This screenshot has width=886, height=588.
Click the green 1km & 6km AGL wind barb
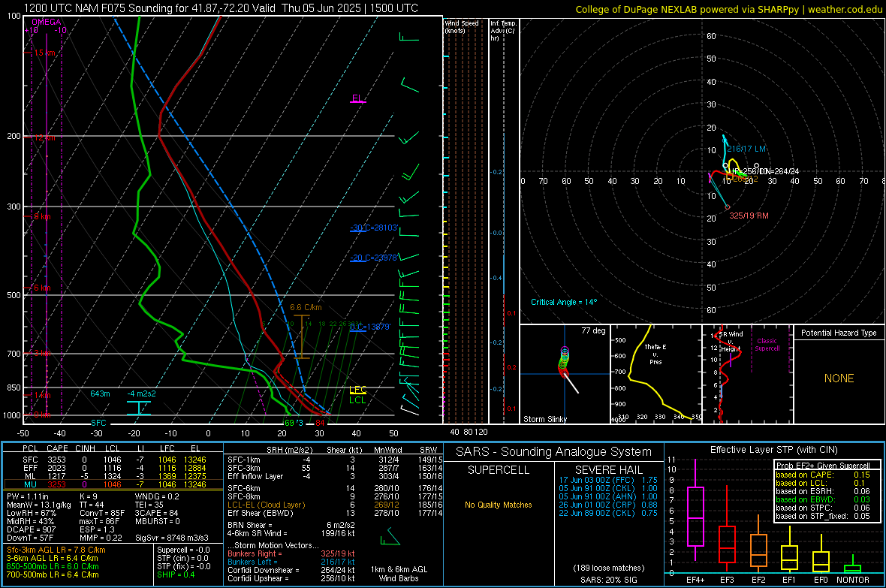(390, 537)
